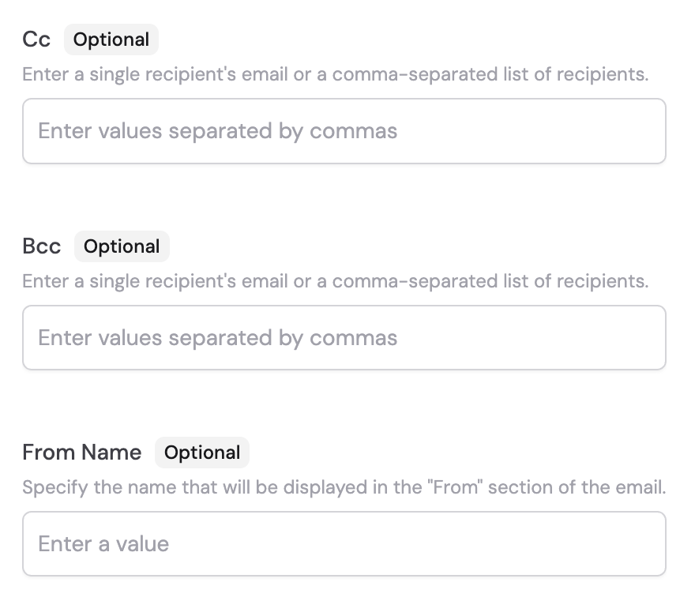Select the From Name field label
Viewport: 695px width, 616px height.
[x=81, y=452]
